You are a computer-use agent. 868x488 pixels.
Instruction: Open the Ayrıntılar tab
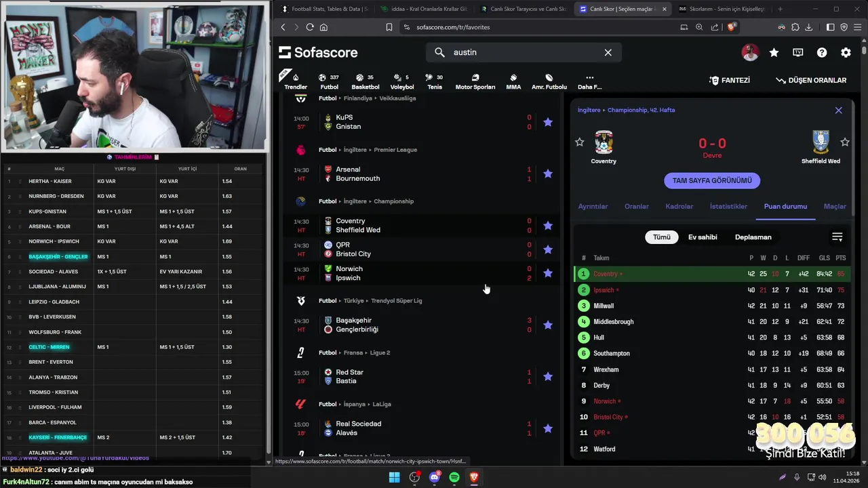click(x=593, y=206)
